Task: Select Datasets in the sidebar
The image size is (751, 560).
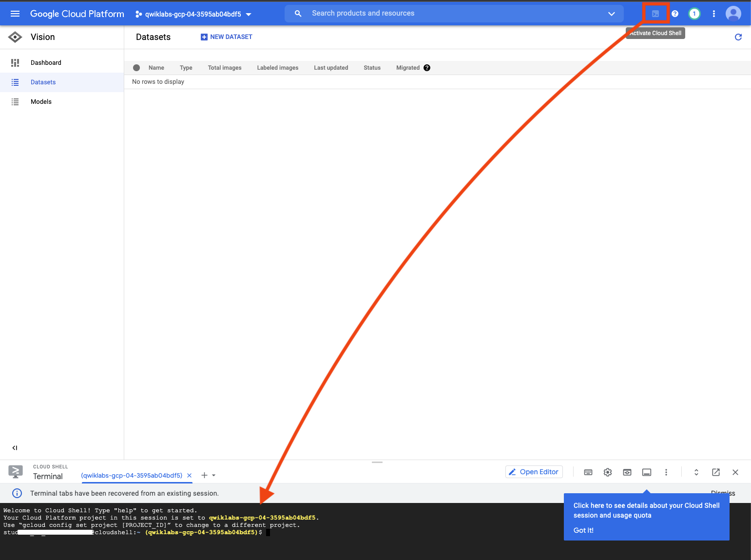Action: click(62, 82)
